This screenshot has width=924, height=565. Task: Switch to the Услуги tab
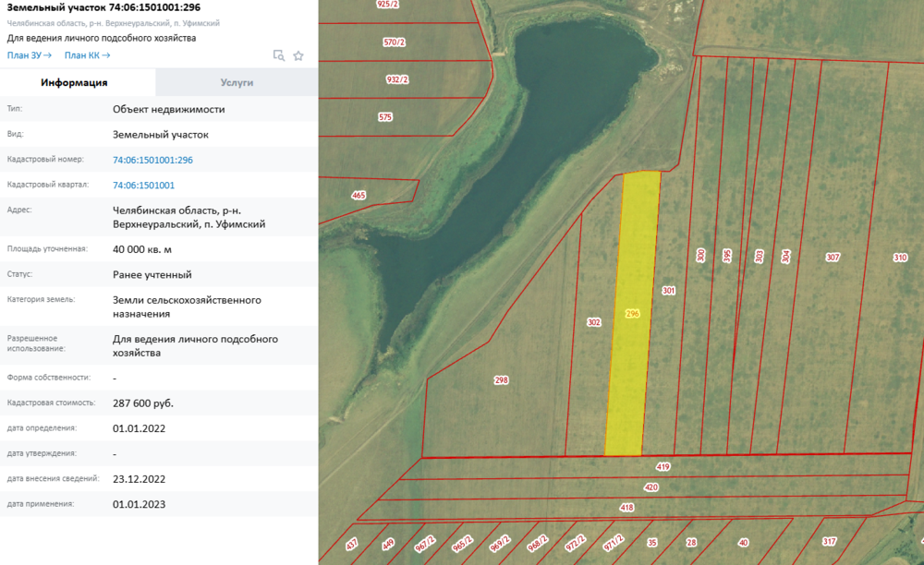coord(237,82)
